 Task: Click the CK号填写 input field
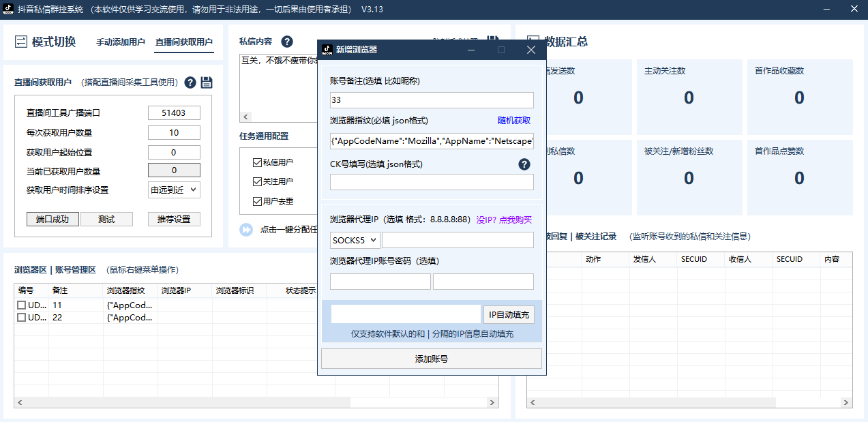[x=432, y=182]
